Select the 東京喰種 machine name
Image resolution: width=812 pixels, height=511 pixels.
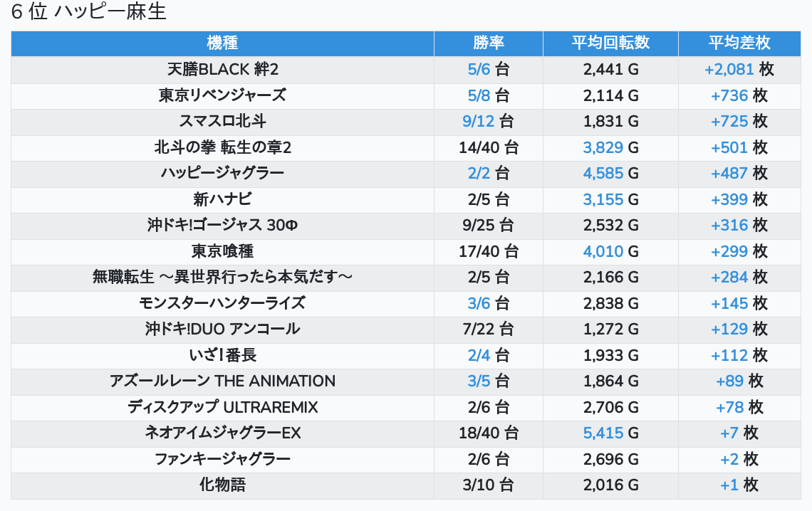pyautogui.click(x=222, y=251)
